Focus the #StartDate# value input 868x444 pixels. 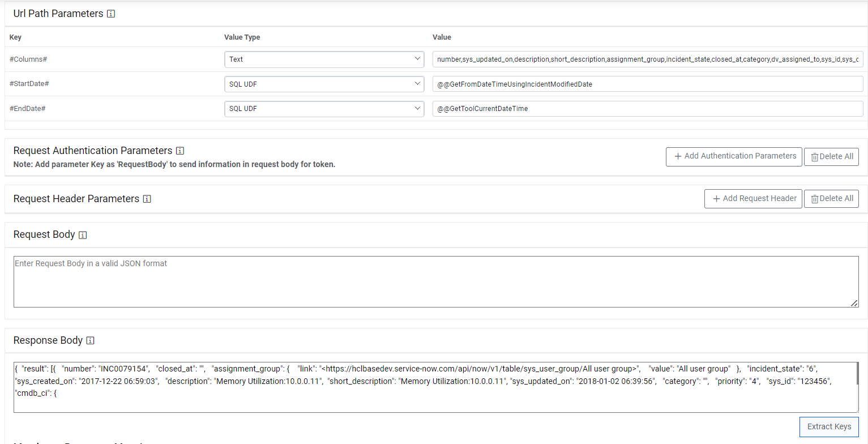click(647, 84)
